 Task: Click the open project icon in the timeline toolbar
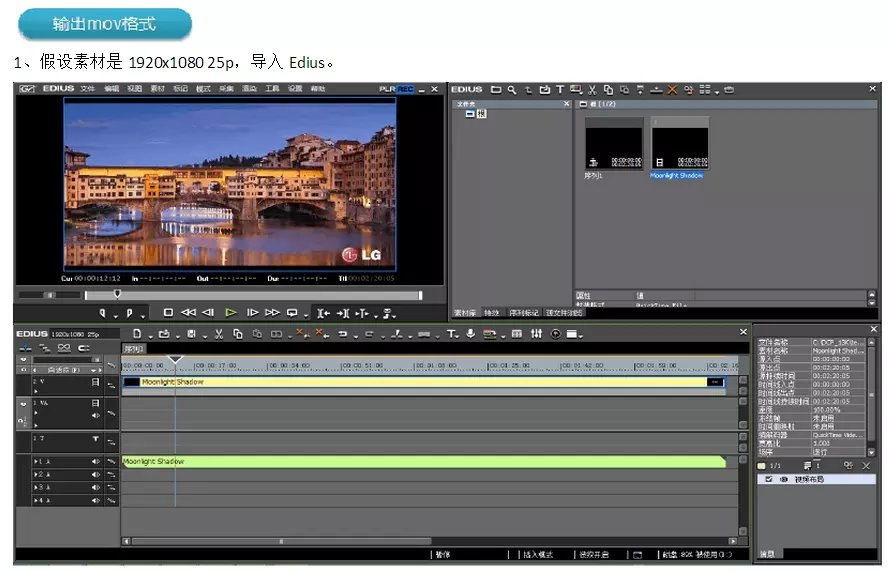click(x=164, y=334)
